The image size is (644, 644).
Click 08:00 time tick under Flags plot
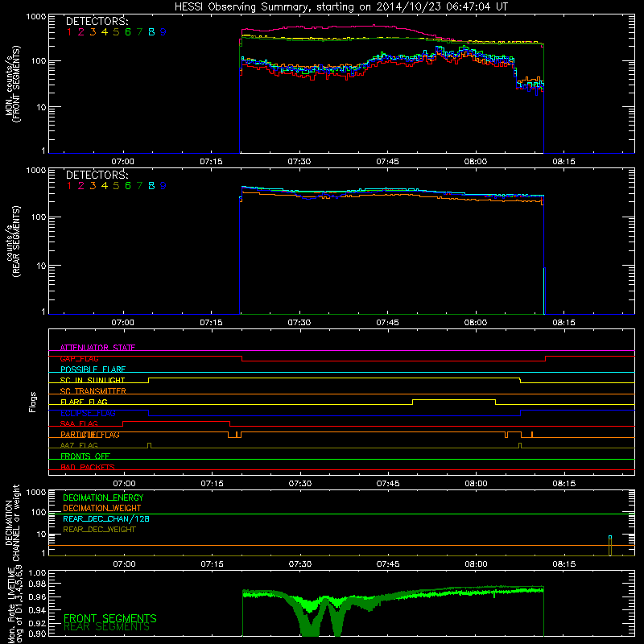pos(476,484)
